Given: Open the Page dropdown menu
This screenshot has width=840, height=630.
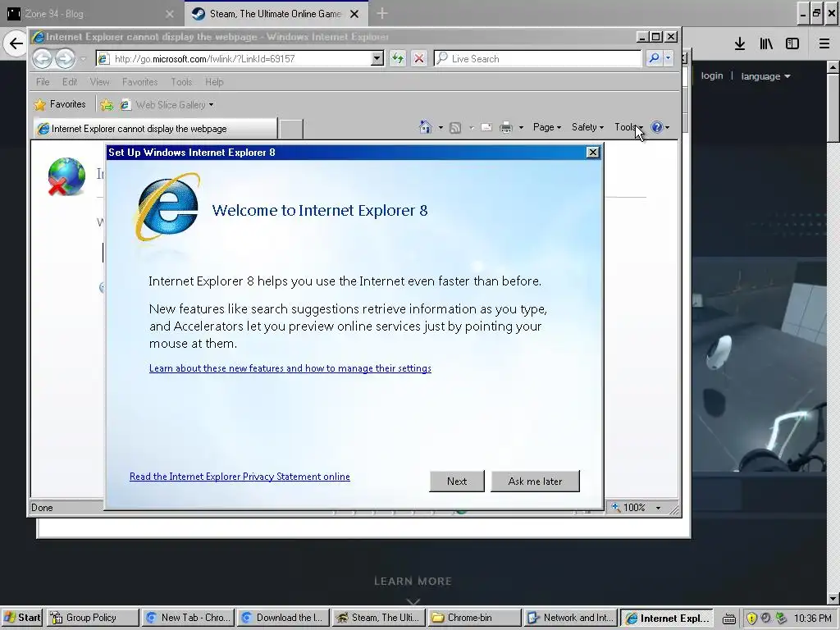Looking at the screenshot, I should coord(547,127).
